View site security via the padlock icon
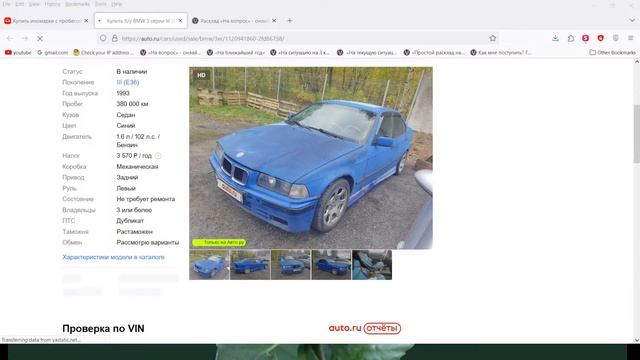The image size is (640, 360). point(115,38)
